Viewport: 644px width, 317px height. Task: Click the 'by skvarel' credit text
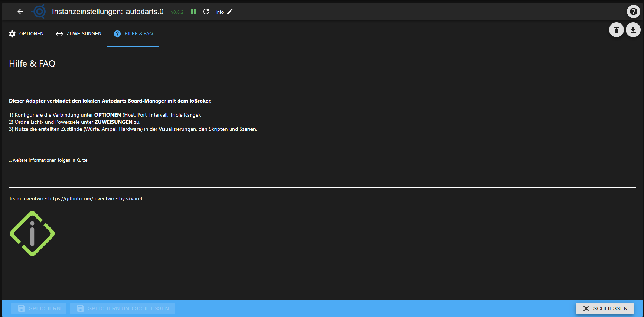(x=130, y=199)
